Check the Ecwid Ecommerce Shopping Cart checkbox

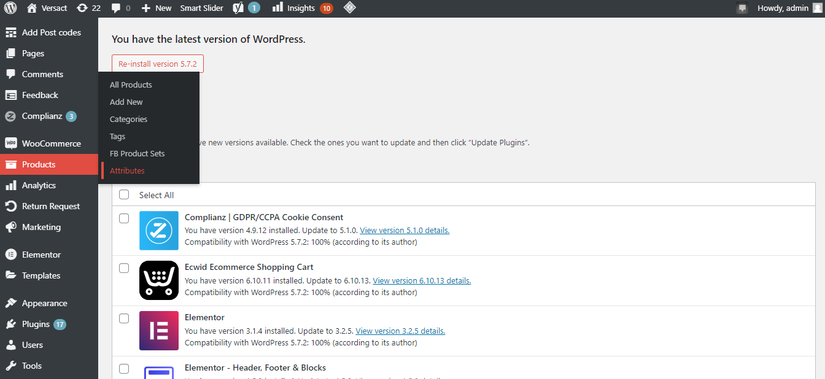click(x=124, y=268)
